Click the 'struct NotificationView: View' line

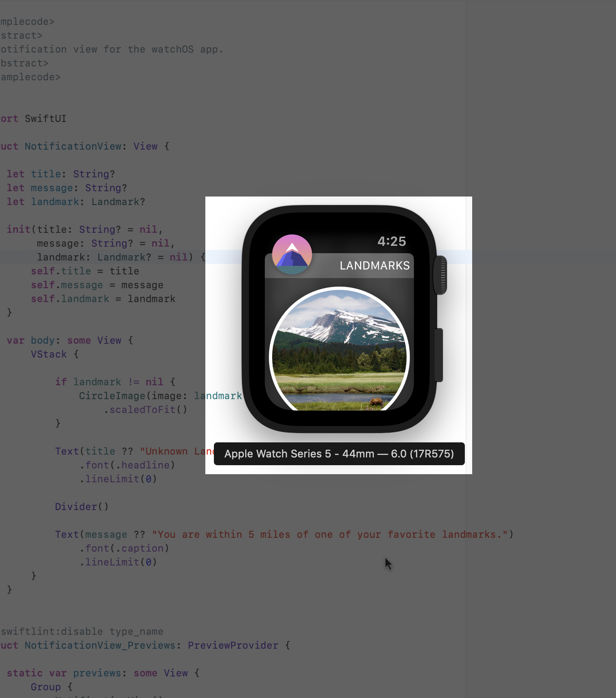coord(85,146)
